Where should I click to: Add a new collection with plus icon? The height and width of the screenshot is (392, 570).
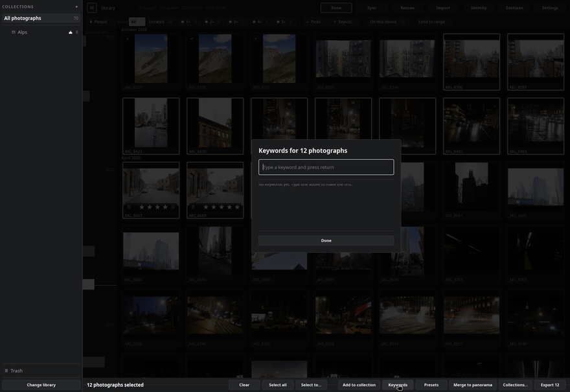(x=76, y=6)
